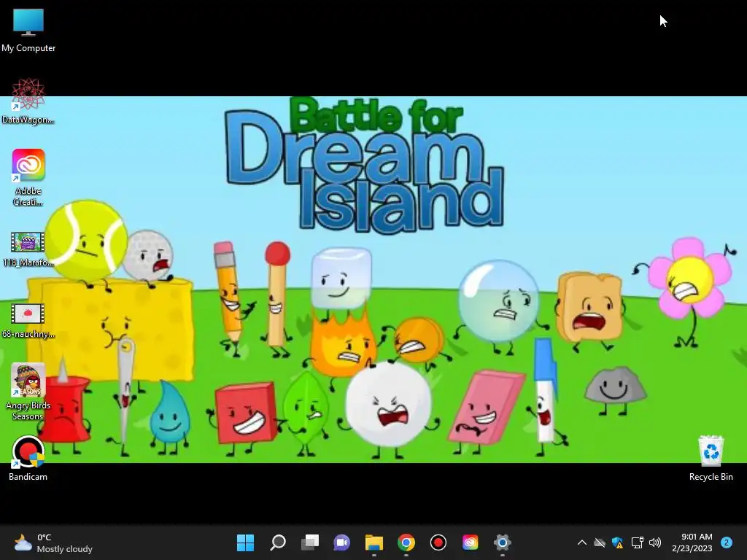
Task: Launch Angry Birds Seasons desktop shortcut
Action: [28, 392]
